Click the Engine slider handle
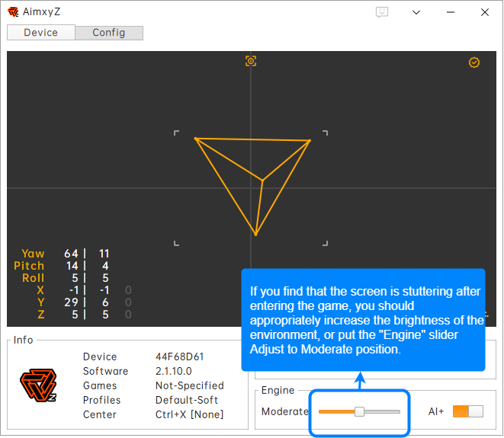Screen dimensions: 504x438 point(359,411)
